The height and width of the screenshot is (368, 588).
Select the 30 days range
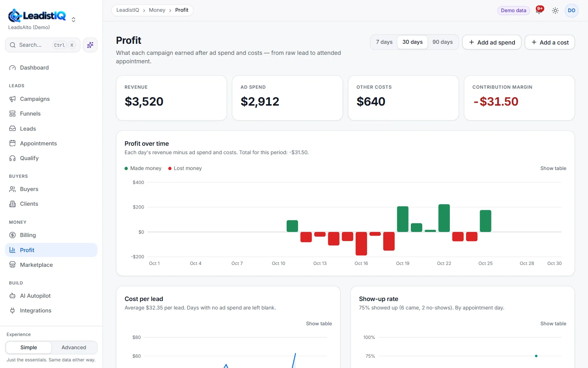click(x=412, y=42)
